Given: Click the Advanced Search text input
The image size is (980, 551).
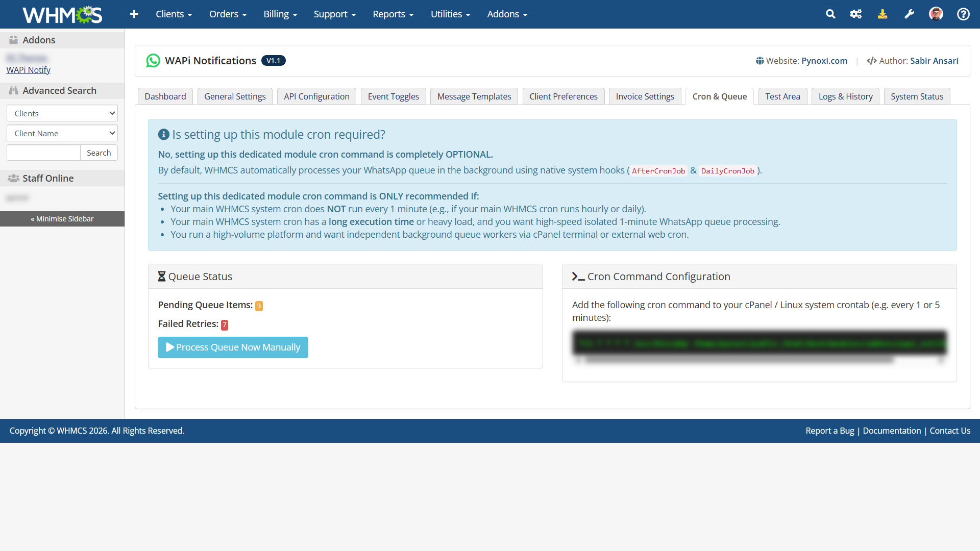Looking at the screenshot, I should click(43, 153).
